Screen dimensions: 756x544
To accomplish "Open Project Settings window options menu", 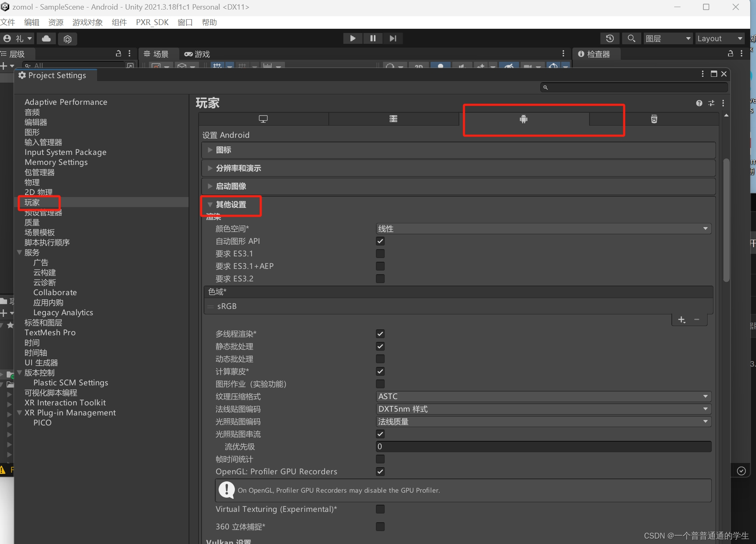I will point(703,74).
